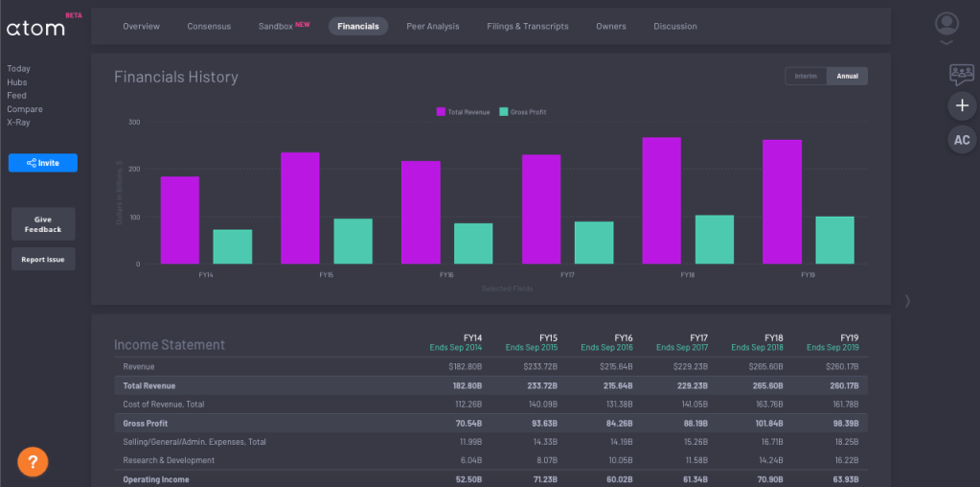Switch chart to Interim view
This screenshot has height=487, width=980.
(806, 77)
